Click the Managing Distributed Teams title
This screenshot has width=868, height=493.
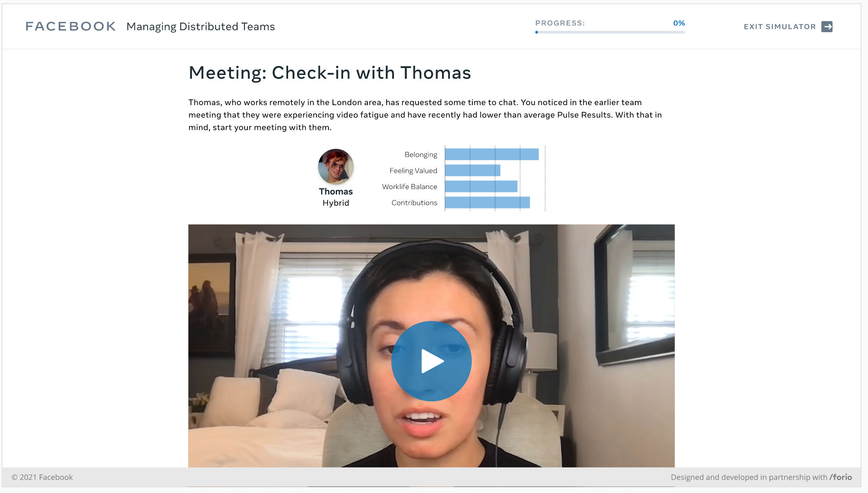[x=200, y=26]
